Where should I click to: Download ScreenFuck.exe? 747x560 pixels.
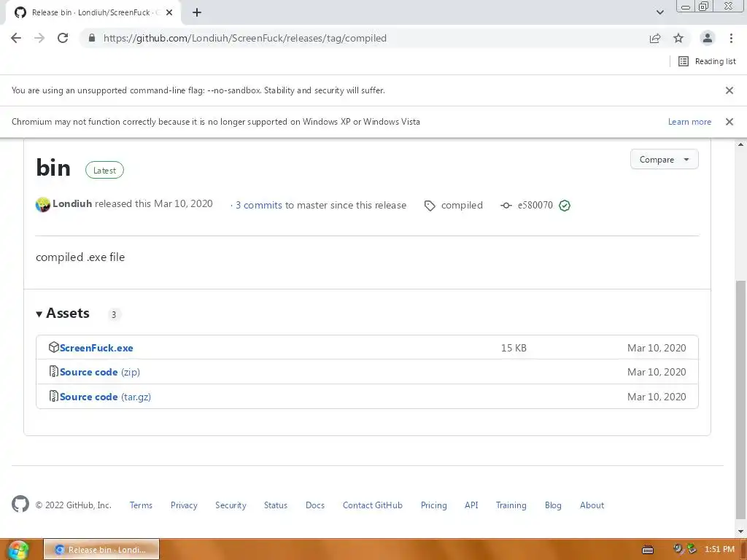click(96, 348)
